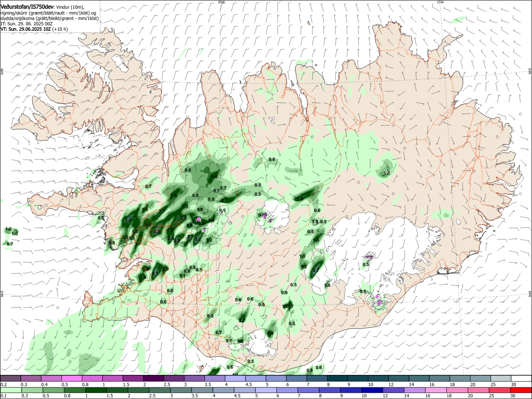Pick dark purple upper swatch between 2 and 2.5
The height and width of the screenshot is (399, 532).
click(153, 379)
